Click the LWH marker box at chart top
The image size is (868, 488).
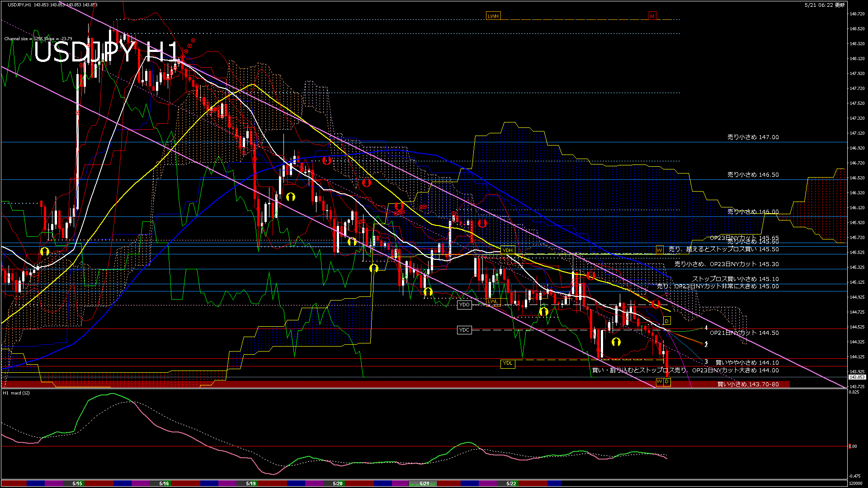(x=493, y=16)
